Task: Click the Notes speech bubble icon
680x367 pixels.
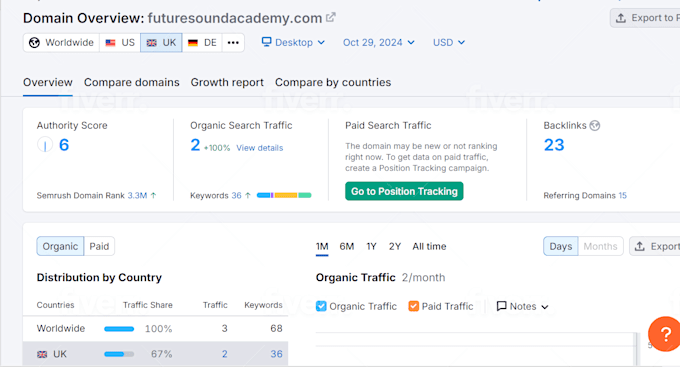Action: point(501,306)
